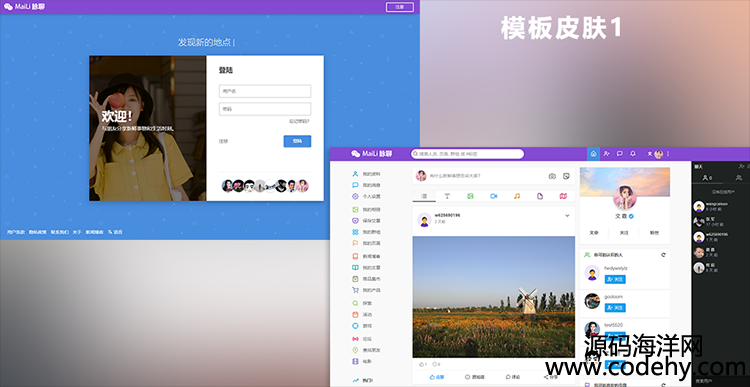The image size is (750, 387).
Task: Open the three-dot menu beside user avatar
Action: click(x=668, y=154)
